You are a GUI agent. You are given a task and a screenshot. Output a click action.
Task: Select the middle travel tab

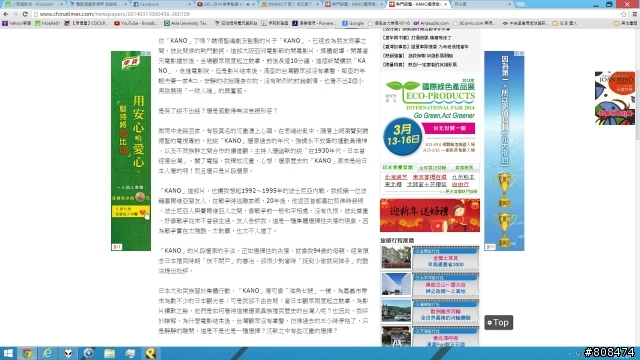pos(432,168)
